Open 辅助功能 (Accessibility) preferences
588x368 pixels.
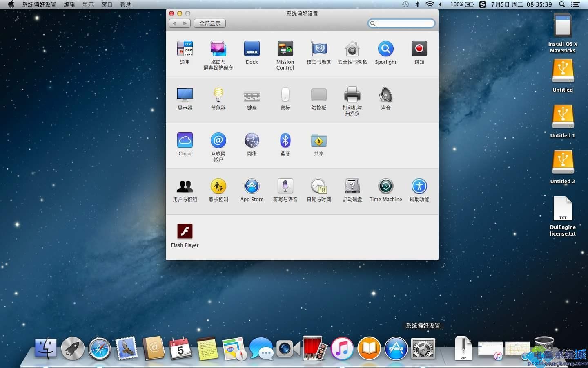(419, 186)
